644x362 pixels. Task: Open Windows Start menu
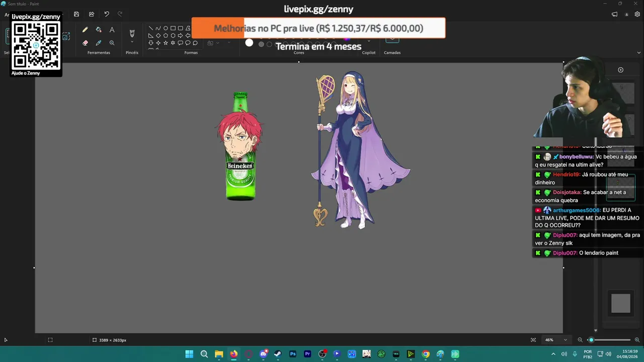tap(189, 354)
